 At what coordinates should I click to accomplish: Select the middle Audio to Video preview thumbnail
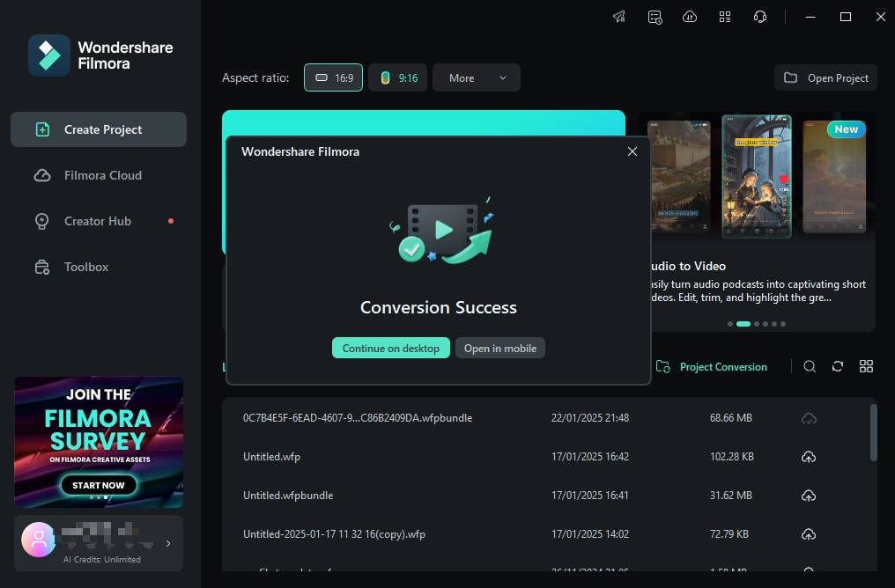[757, 176]
